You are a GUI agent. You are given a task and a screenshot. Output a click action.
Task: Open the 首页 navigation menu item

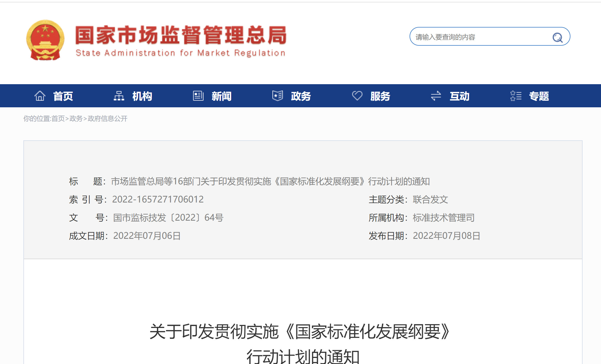point(63,96)
